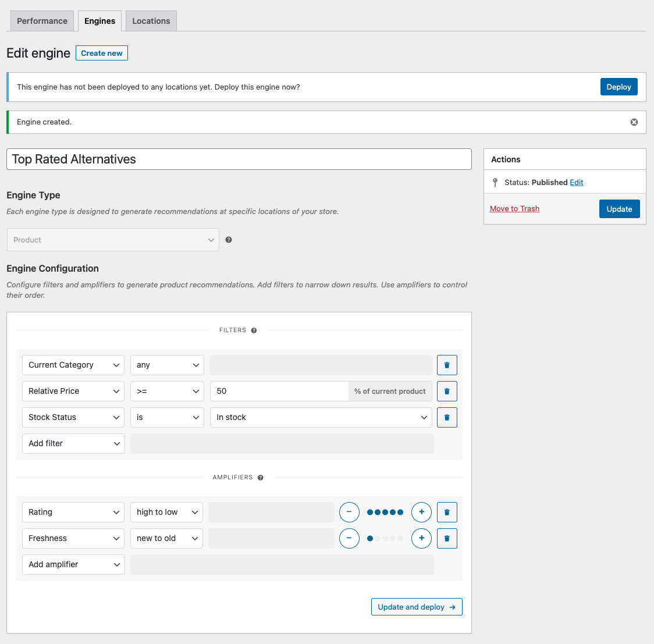The width and height of the screenshot is (654, 644).
Task: Decrease the Freshness amplifier weight
Action: 349,538
